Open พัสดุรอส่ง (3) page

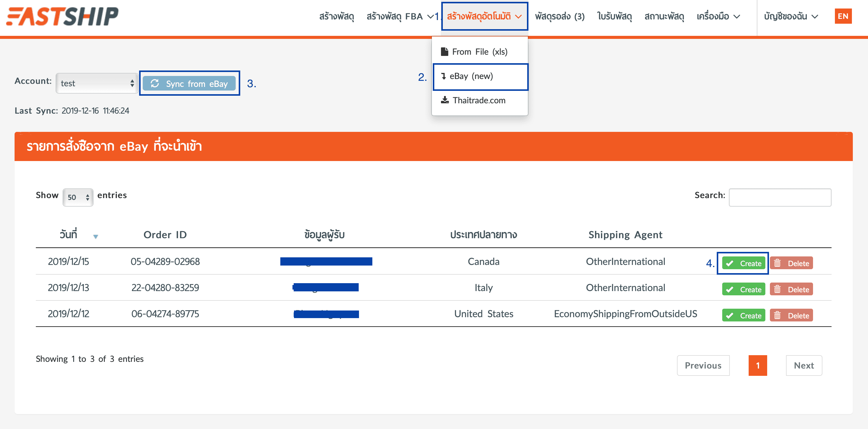pyautogui.click(x=560, y=16)
